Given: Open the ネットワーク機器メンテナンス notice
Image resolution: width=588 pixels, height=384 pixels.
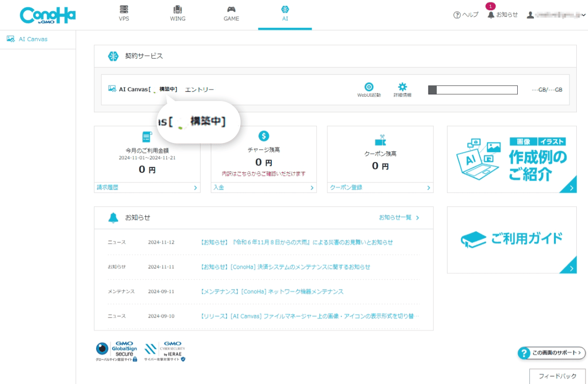Looking at the screenshot, I should pos(272,291).
